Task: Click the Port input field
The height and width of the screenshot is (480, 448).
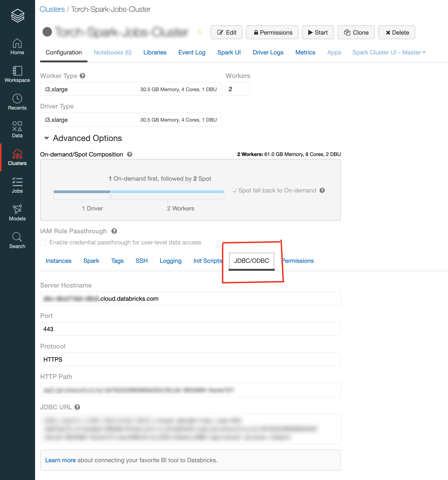Action: click(190, 329)
